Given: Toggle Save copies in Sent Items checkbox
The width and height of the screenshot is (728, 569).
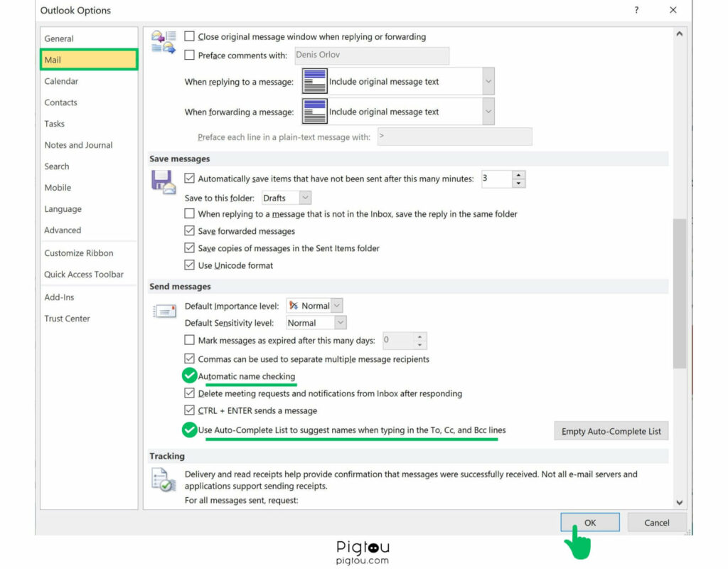Looking at the screenshot, I should pyautogui.click(x=189, y=248).
